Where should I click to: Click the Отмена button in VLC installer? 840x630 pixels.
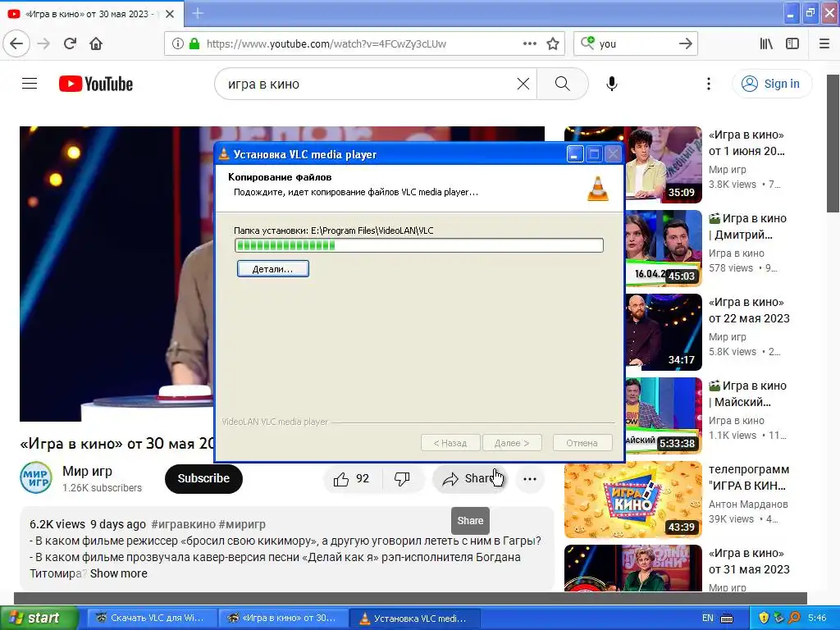pyautogui.click(x=582, y=443)
